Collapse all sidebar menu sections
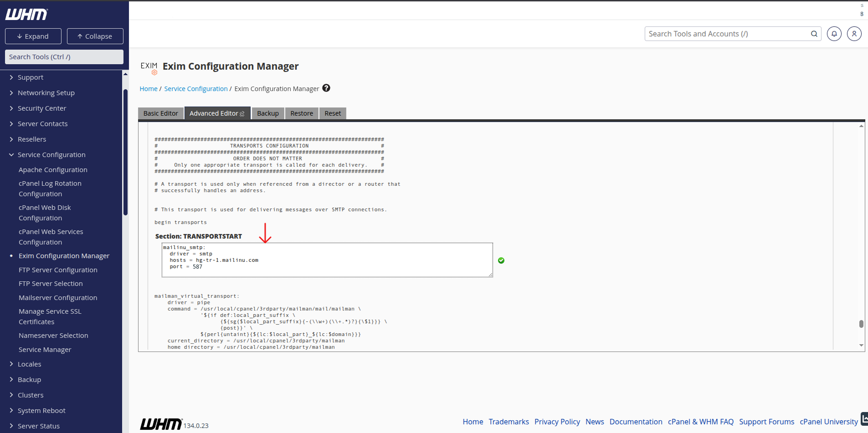868x433 pixels. [x=95, y=36]
